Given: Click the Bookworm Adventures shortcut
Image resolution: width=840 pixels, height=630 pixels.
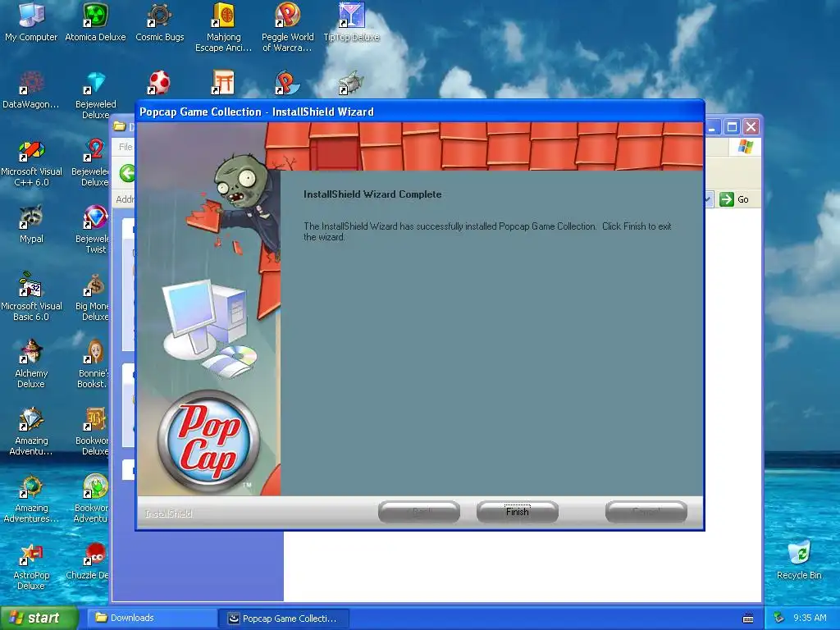Looking at the screenshot, I should (92, 499).
